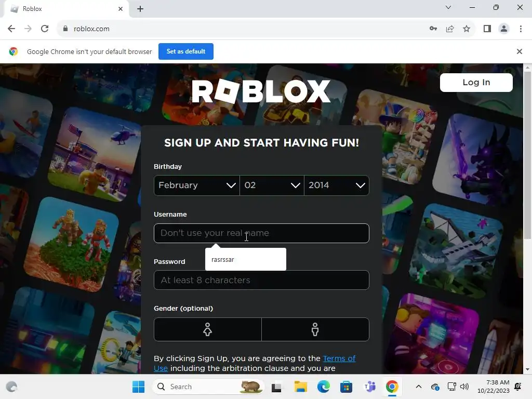The image size is (532, 399).
Task: Open Chrome side panel icon
Action: click(487, 29)
